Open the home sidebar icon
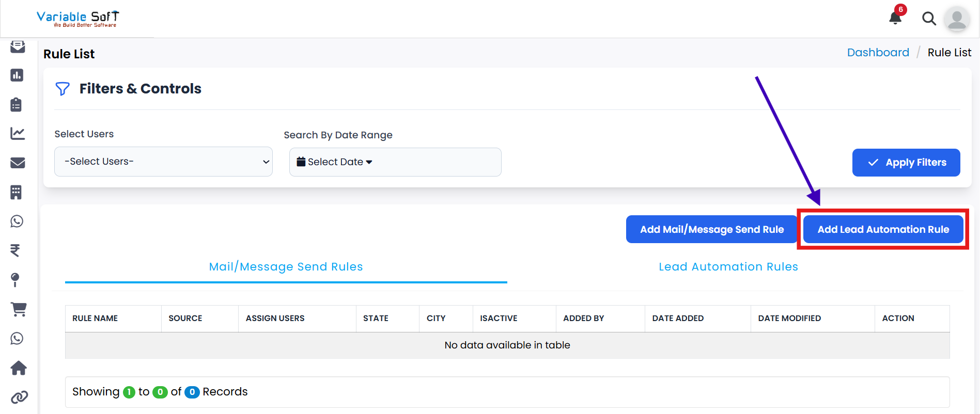Screen dimensions: 980x414 (19, 368)
